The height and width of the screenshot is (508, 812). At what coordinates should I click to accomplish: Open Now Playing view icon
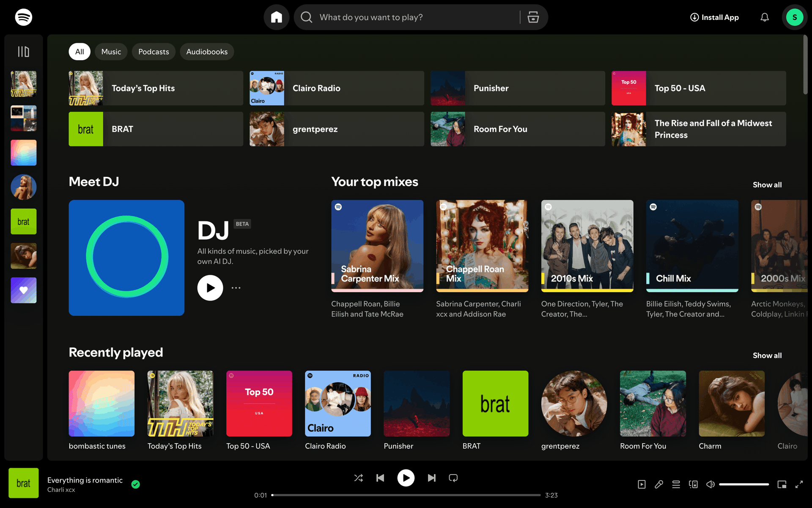(x=642, y=484)
